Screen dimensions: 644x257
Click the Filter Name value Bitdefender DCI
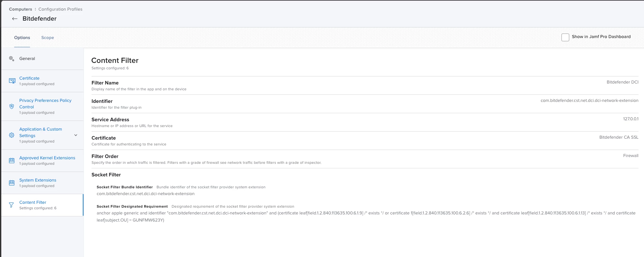[622, 82]
